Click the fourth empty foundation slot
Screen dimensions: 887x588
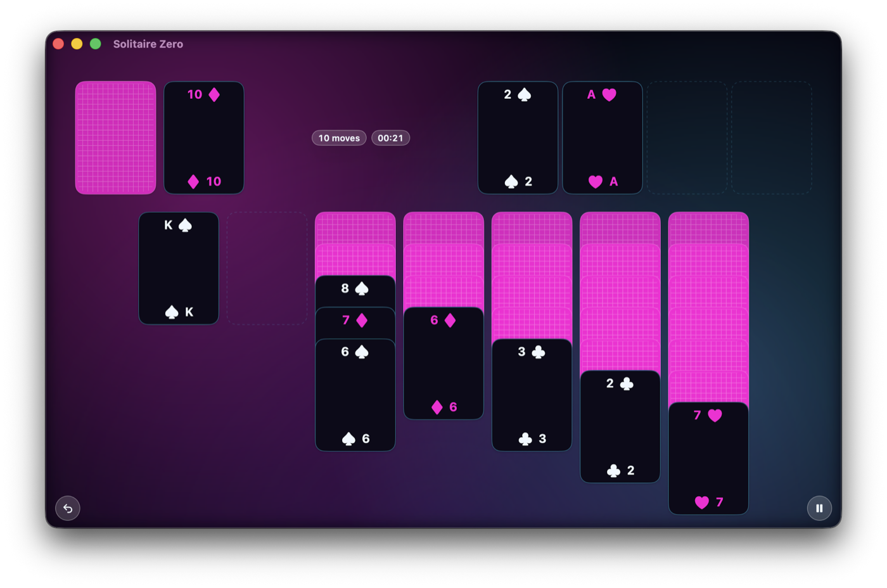click(772, 137)
